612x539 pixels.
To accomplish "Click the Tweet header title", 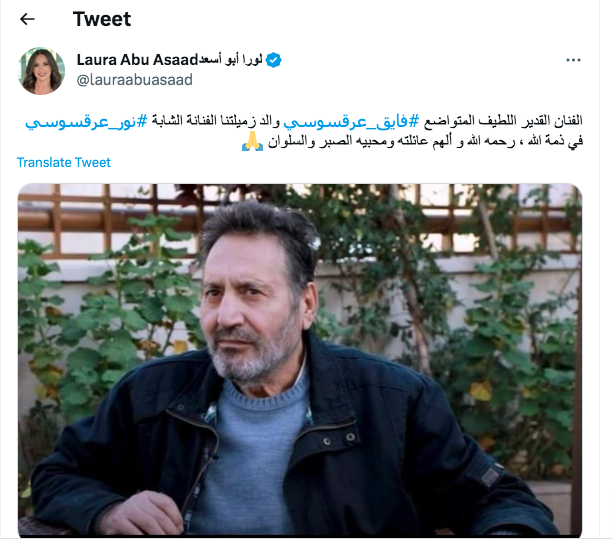I will click(x=102, y=19).
